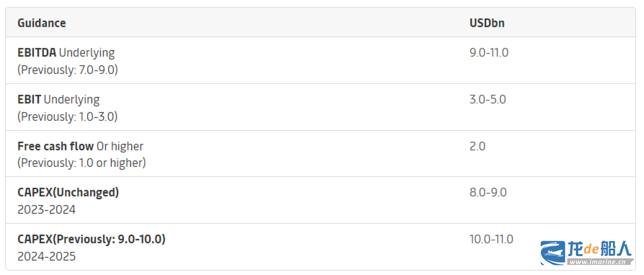This screenshot has height=275, width=644.
Task: Click the 9.0-11.0 EBITDA value
Action: [489, 53]
